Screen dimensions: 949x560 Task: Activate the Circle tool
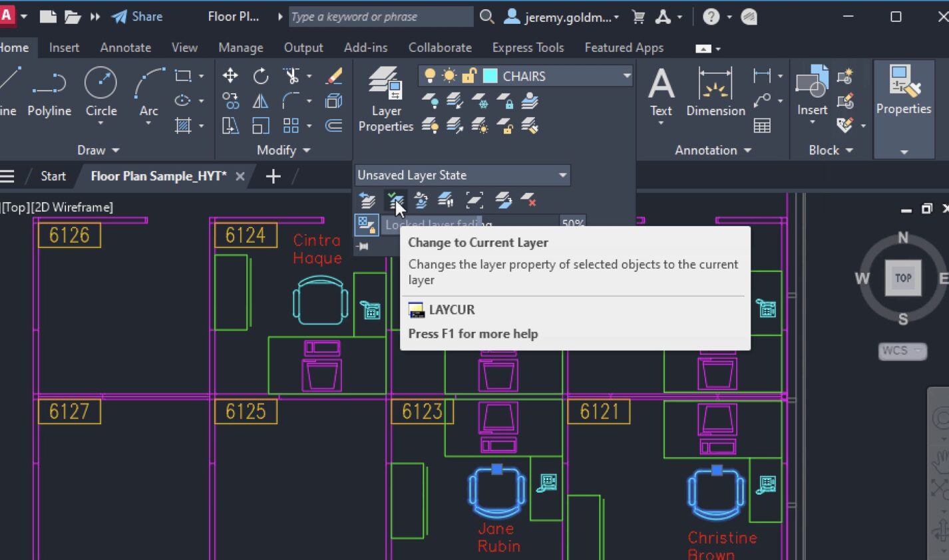(x=101, y=93)
